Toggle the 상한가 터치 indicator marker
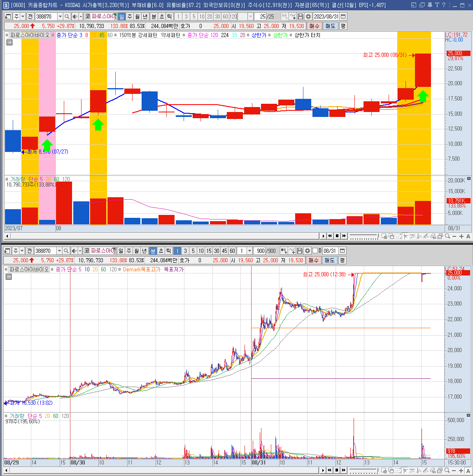This screenshot has width=473, height=476. pos(291,35)
